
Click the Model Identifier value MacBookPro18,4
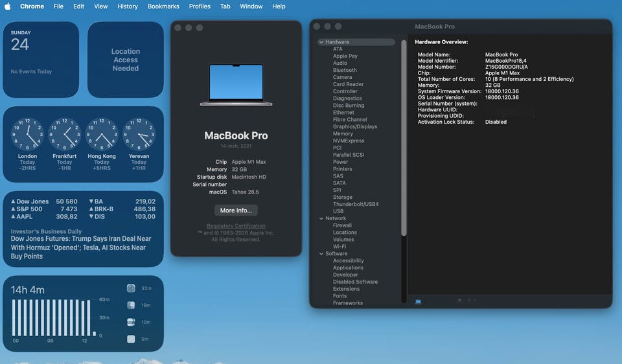click(506, 61)
